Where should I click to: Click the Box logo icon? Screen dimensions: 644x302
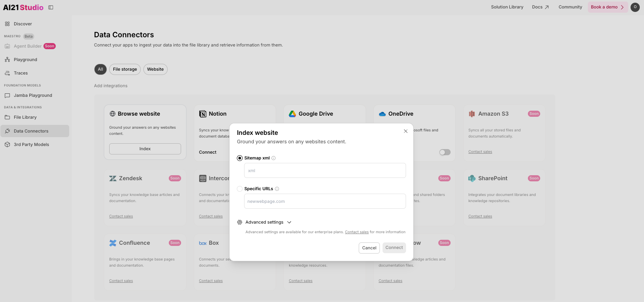point(203,243)
